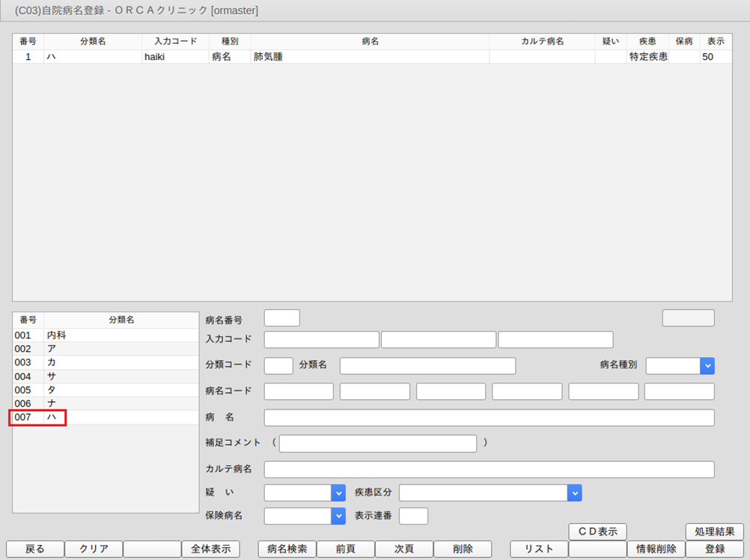Click the リスト button

(539, 549)
